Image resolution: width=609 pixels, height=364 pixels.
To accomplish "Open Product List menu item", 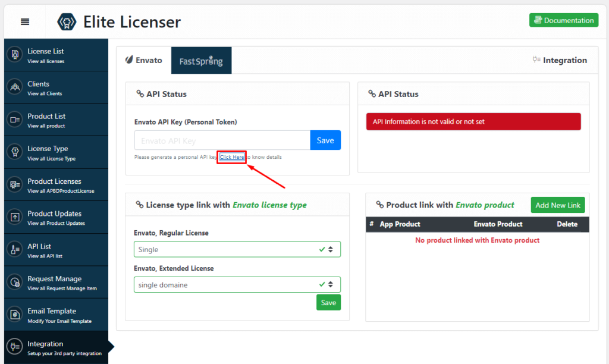I will (56, 120).
